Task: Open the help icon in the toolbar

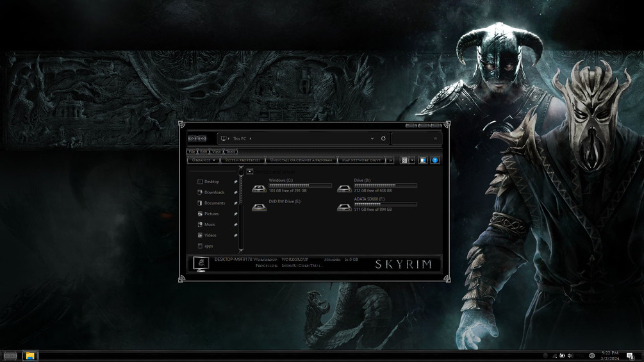Action: pos(435,160)
